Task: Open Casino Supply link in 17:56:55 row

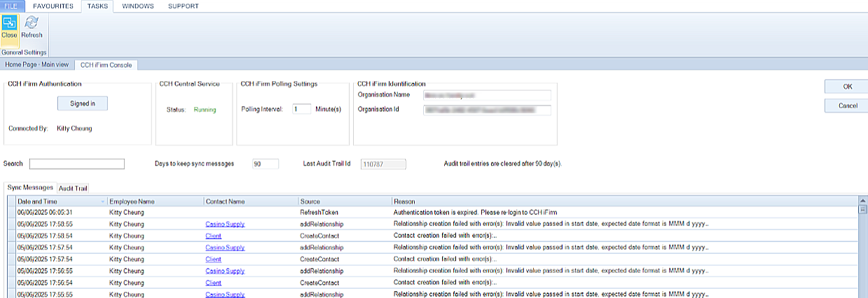Action: pyautogui.click(x=225, y=271)
